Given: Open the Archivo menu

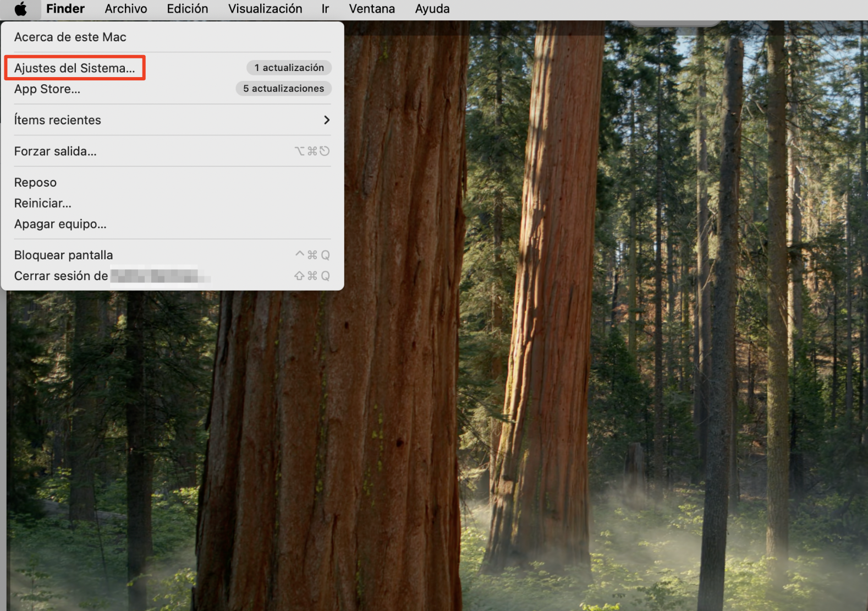Looking at the screenshot, I should pyautogui.click(x=126, y=9).
